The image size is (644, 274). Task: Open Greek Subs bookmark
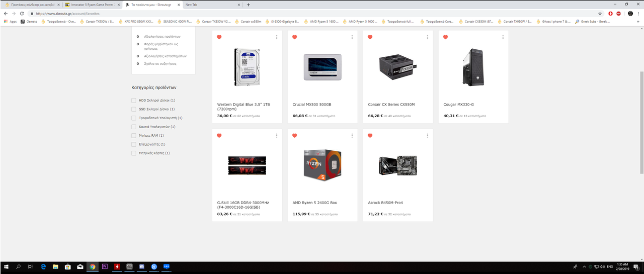[593, 22]
